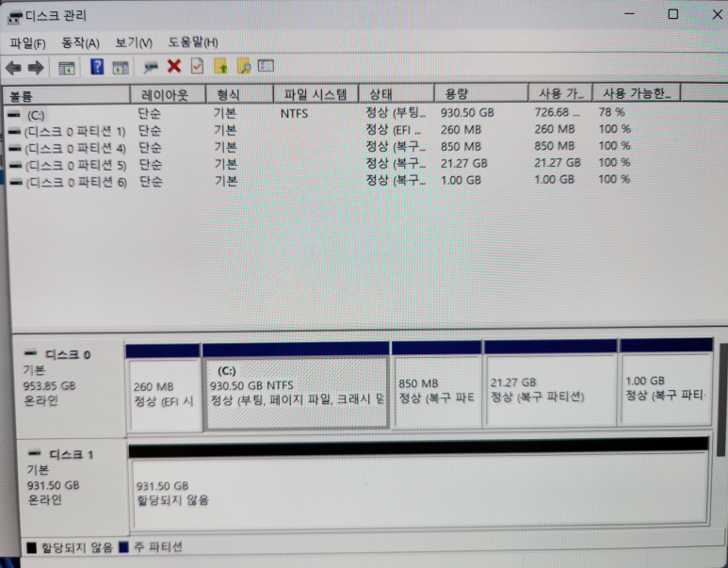Select the 디스크 0 label panel

coord(71,388)
